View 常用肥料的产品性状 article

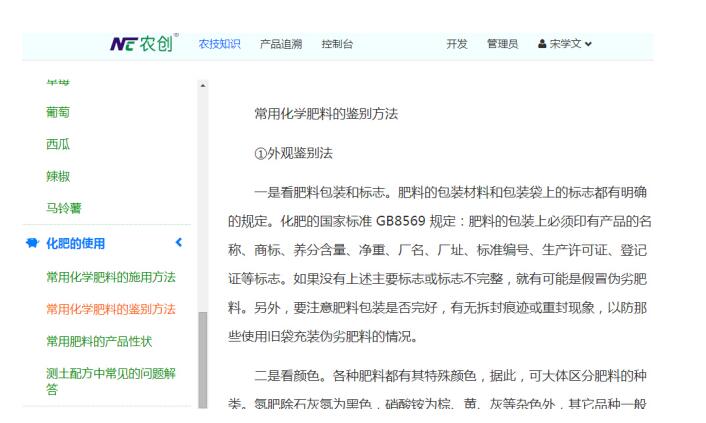click(x=99, y=341)
